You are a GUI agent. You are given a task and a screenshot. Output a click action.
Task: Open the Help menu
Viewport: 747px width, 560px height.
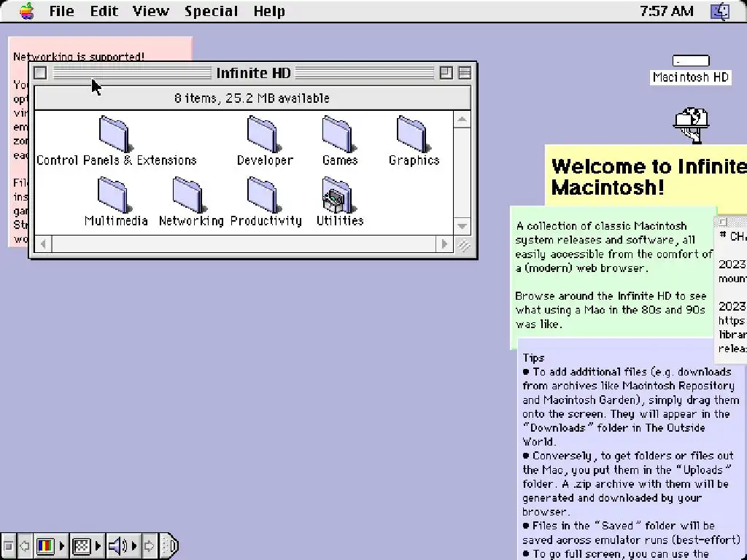click(269, 11)
